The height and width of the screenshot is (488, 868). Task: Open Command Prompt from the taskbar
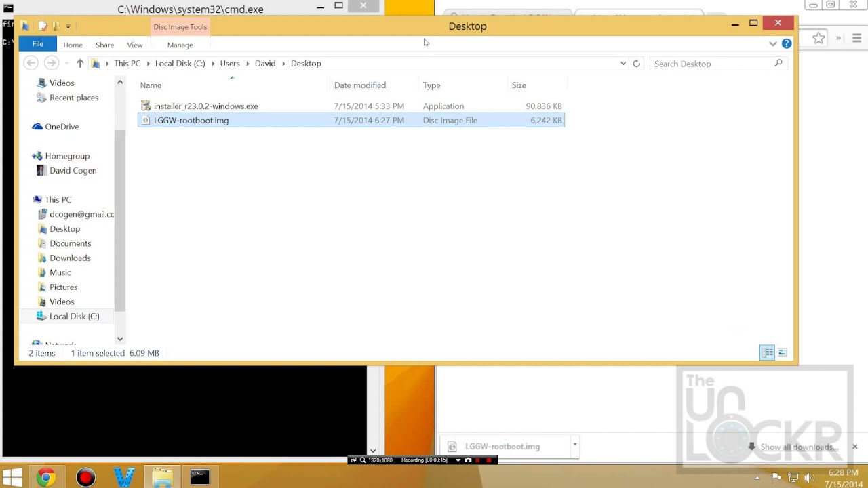tap(199, 477)
